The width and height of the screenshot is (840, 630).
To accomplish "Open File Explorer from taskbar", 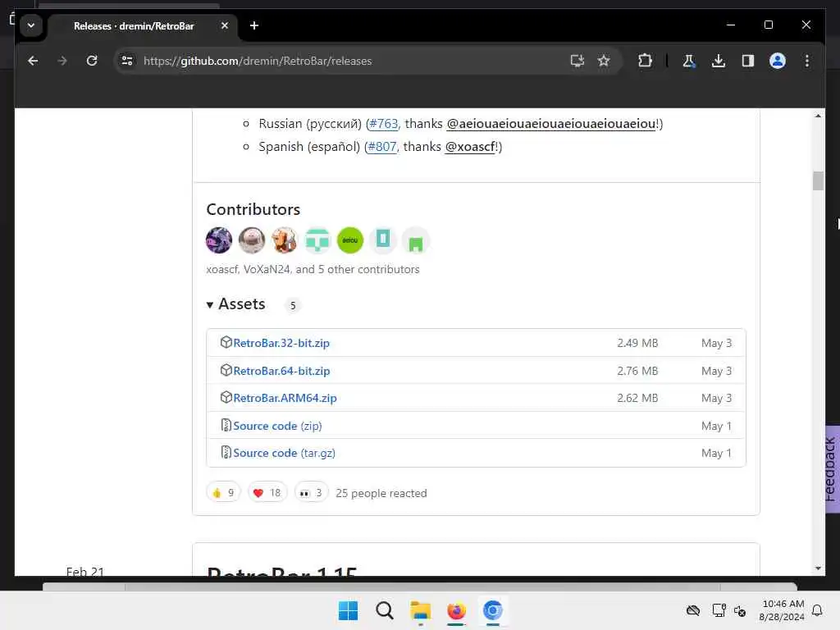I will coord(421,610).
